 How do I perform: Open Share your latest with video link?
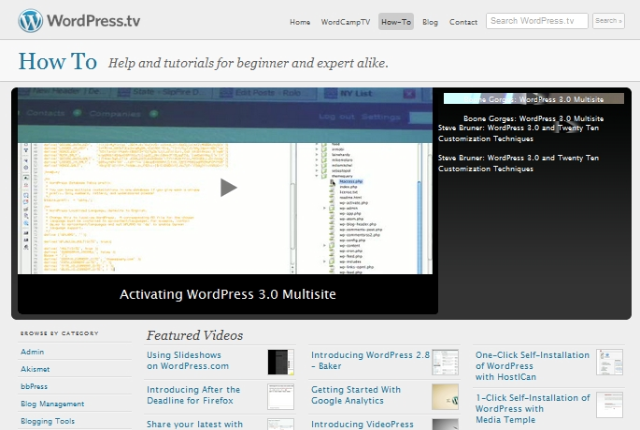point(195,424)
